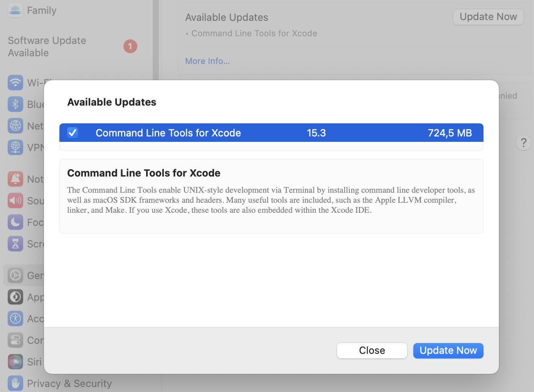Click the Command Line Tools for Xcode description heading
The width and height of the screenshot is (534, 392).
[x=144, y=173]
